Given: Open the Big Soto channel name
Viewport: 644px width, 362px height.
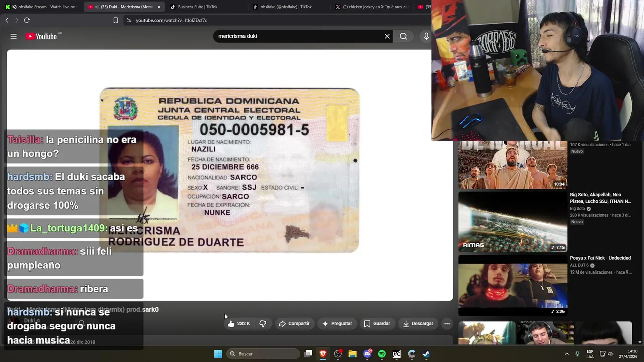Looking at the screenshot, I should (x=577, y=208).
